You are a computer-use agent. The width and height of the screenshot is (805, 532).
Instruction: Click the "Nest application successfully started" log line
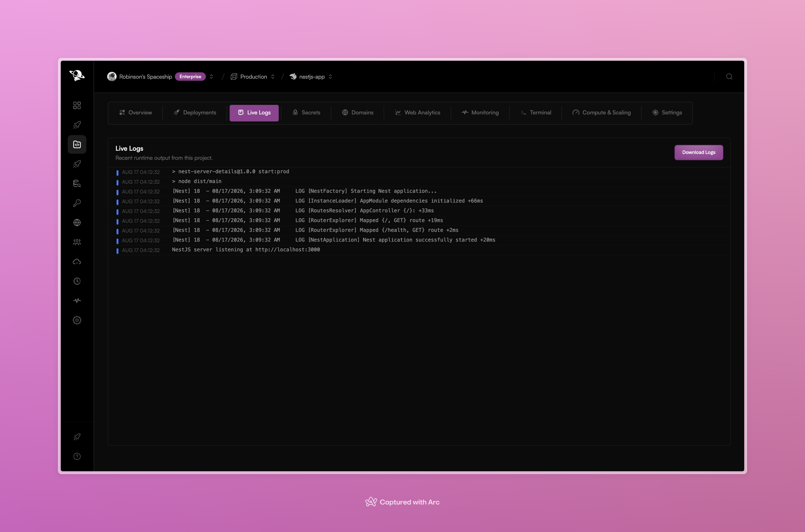(x=419, y=240)
